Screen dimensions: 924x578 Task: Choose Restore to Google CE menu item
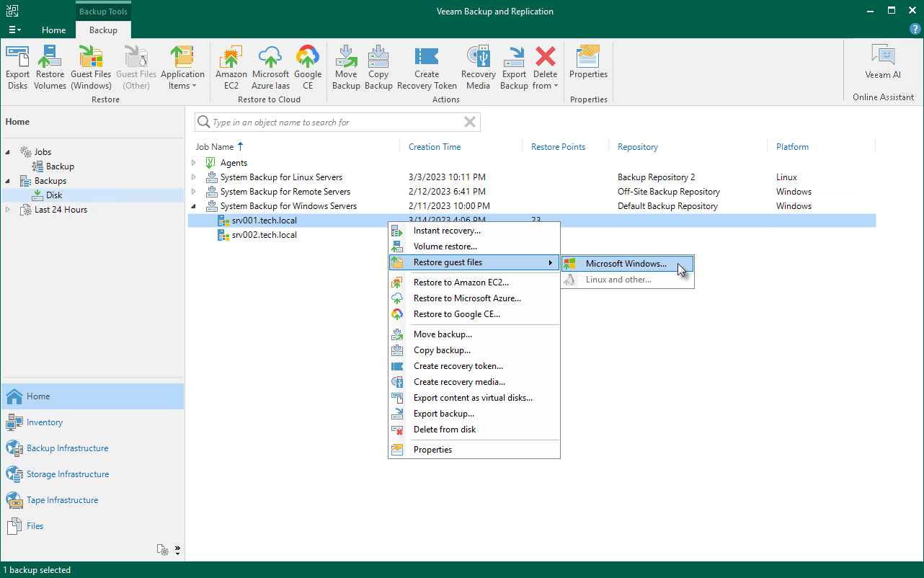[x=474, y=314]
